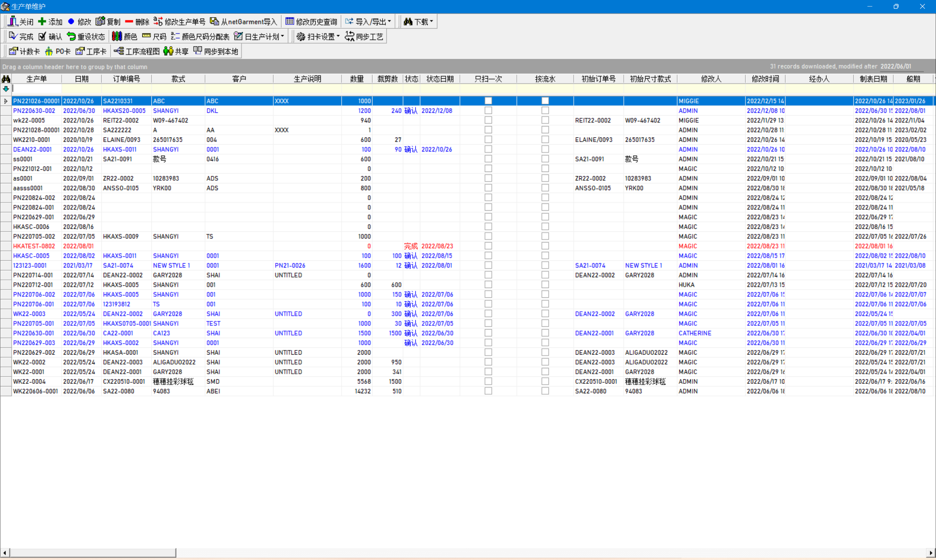936x560 pixels.
Task: Click 从netGarment导入 import icon
Action: 214,21
